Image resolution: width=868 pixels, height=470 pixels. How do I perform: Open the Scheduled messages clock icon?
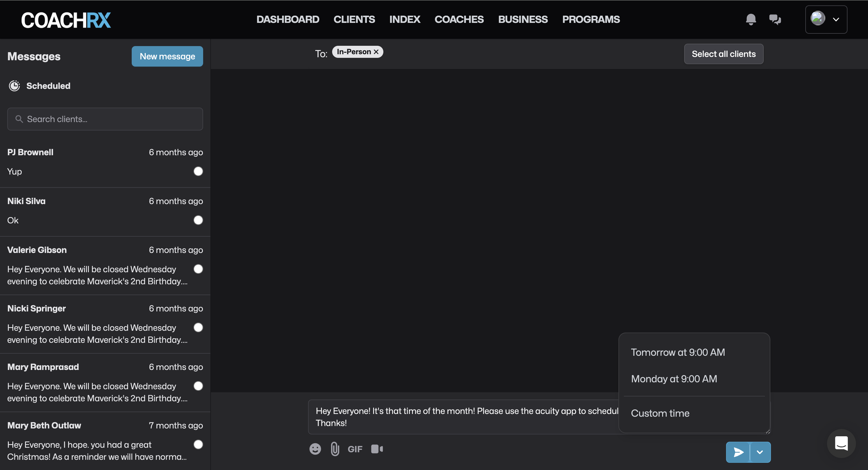[15, 86]
